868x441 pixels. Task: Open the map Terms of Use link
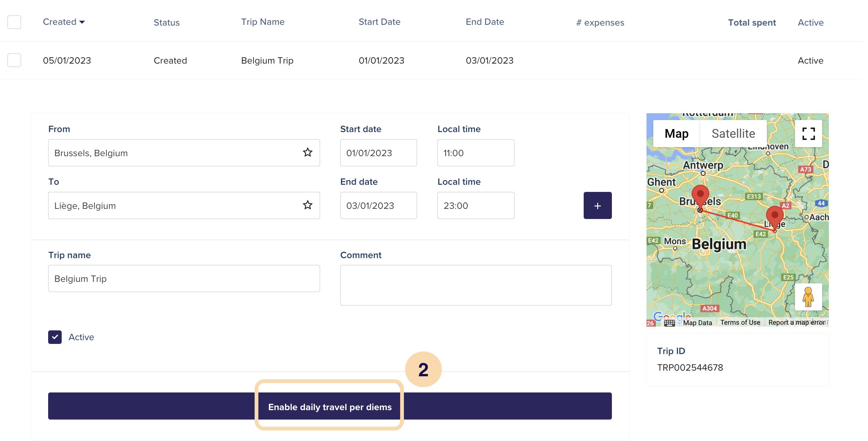click(x=740, y=322)
